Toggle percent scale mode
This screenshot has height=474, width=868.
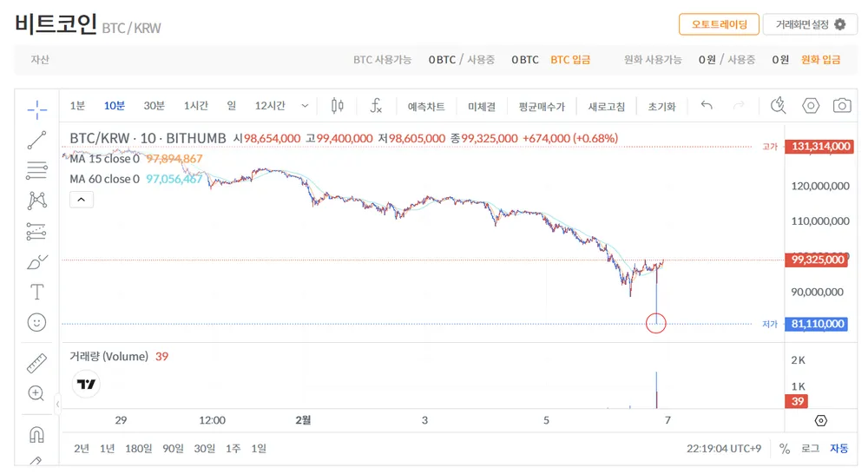(x=785, y=449)
